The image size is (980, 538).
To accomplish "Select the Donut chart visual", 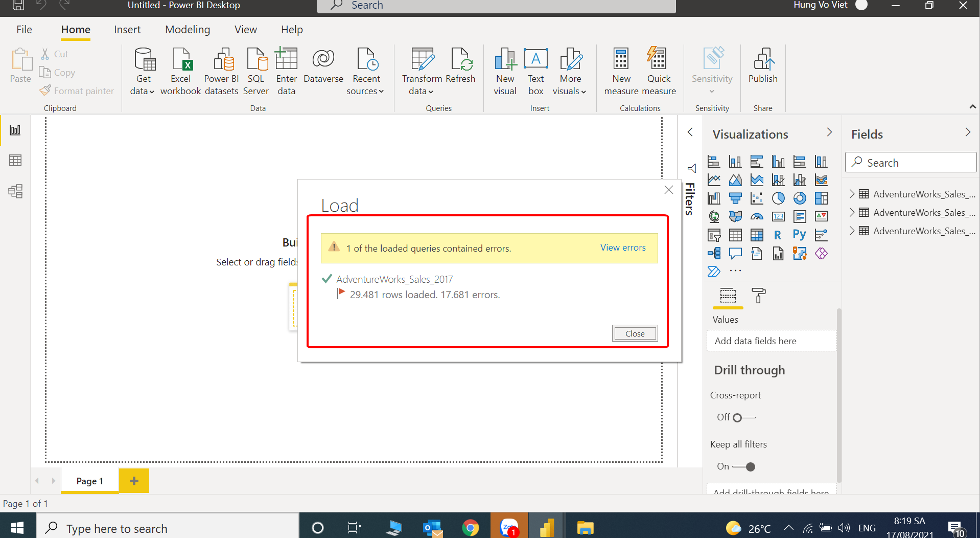I will (x=800, y=198).
